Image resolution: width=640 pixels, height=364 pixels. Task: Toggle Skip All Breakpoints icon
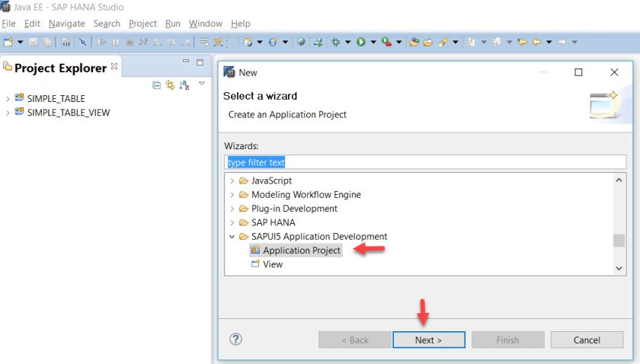[83, 42]
